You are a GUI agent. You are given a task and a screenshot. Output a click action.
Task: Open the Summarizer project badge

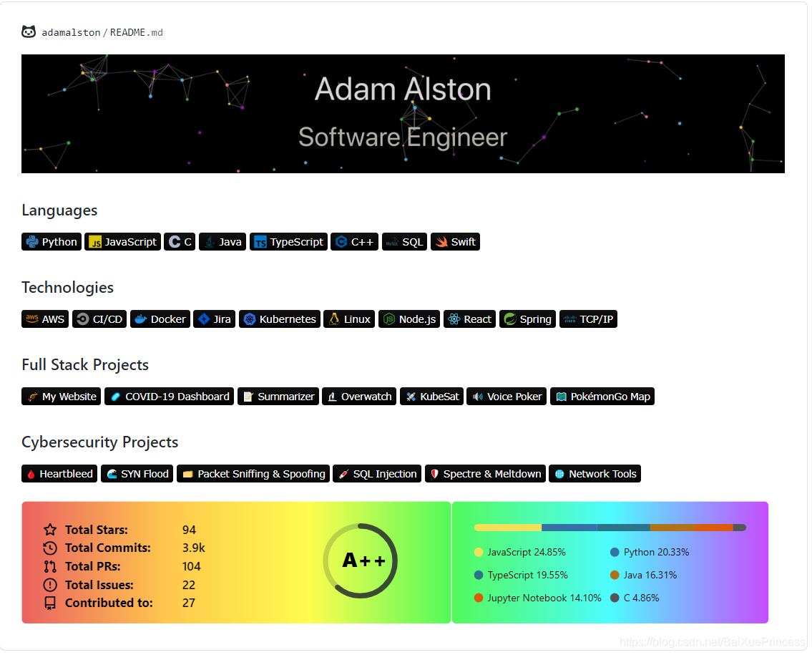(x=278, y=397)
